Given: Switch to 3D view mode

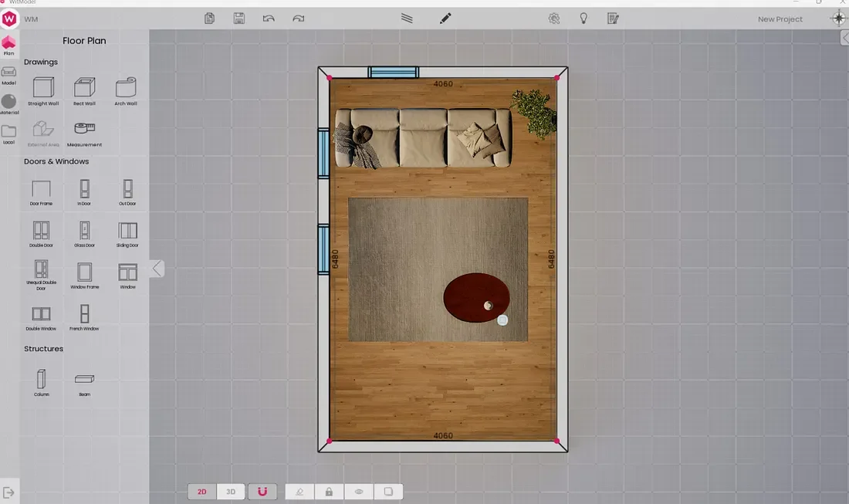Looking at the screenshot, I should coord(231,492).
